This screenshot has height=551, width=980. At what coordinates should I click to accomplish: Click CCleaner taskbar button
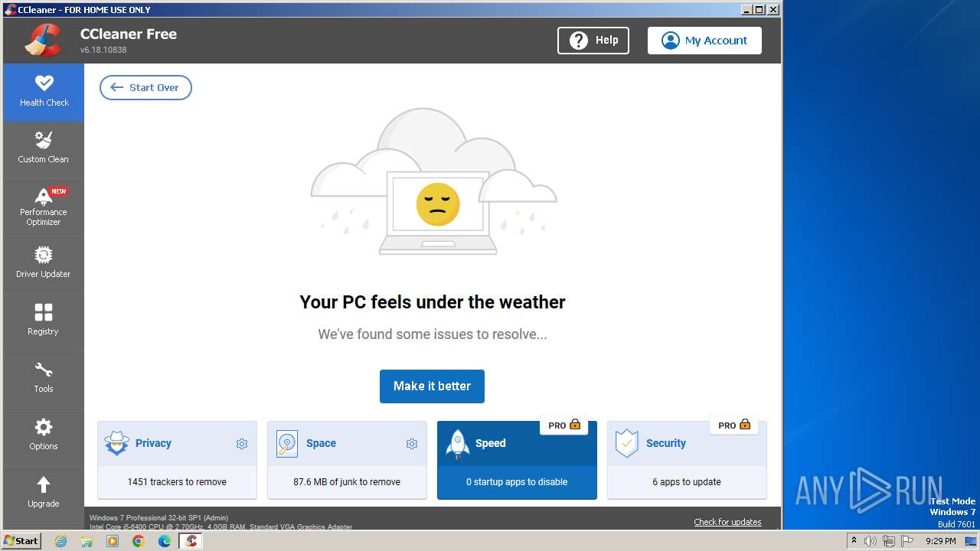pyautogui.click(x=191, y=541)
